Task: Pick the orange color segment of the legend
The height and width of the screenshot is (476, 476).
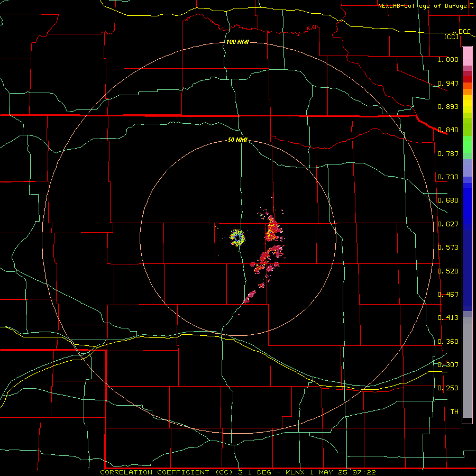Action: [x=467, y=91]
